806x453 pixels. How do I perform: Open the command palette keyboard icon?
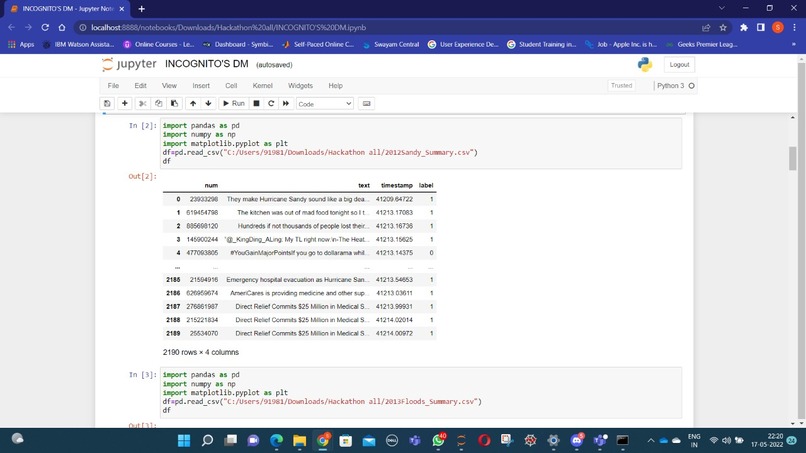(367, 103)
